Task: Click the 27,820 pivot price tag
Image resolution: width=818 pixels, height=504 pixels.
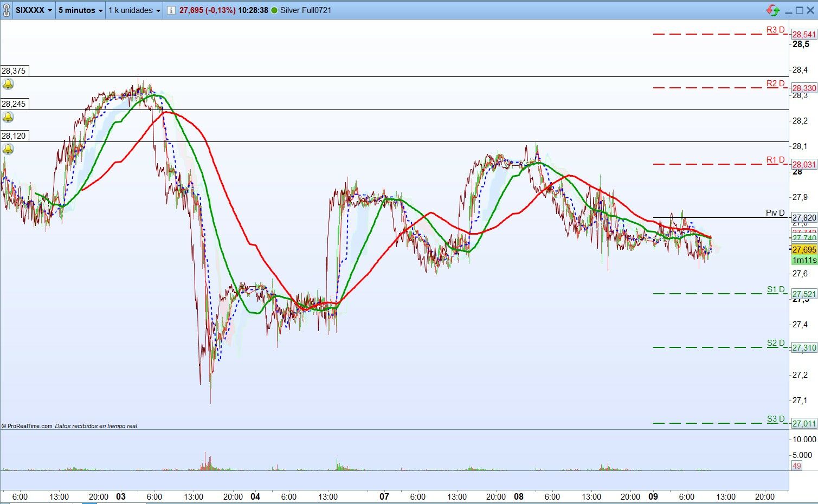Action: point(804,218)
